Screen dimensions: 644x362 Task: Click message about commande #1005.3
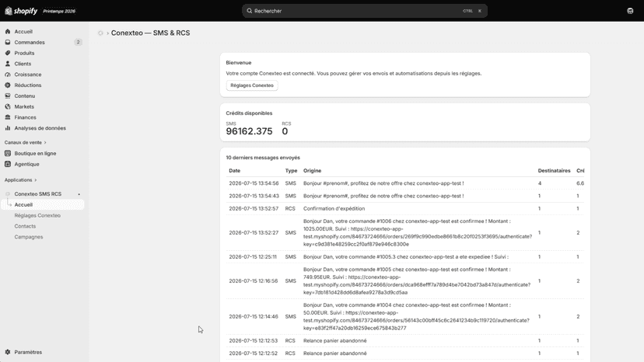[406, 256]
